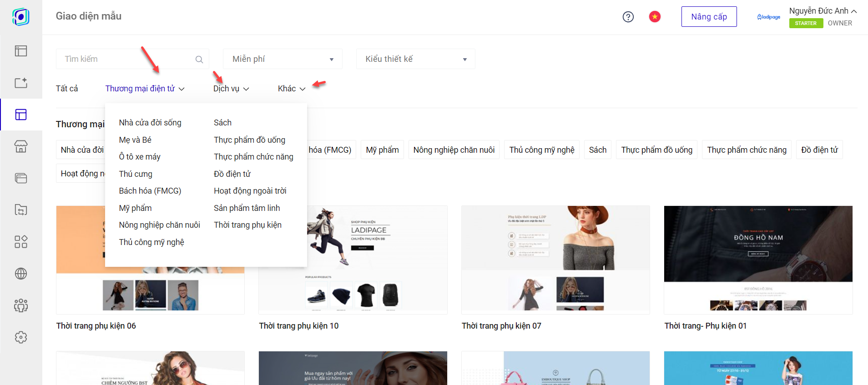The width and height of the screenshot is (868, 385).
Task: Open the four-squares apps icon in the sidebar
Action: [x=21, y=242]
